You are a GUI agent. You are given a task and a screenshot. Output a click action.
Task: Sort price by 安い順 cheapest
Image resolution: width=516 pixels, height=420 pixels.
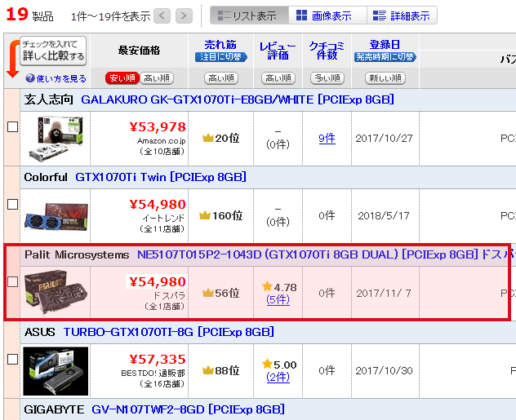click(x=122, y=78)
